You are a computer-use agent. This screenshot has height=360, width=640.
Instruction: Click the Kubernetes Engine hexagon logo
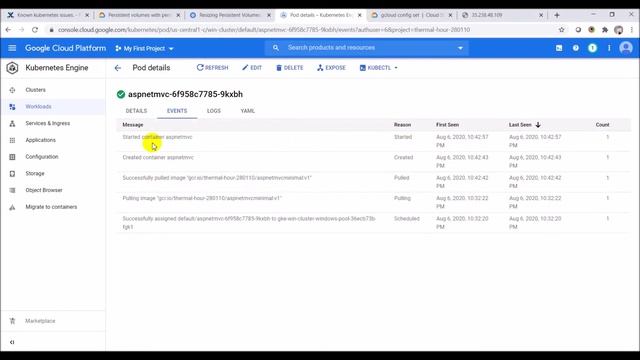pyautogui.click(x=12, y=68)
